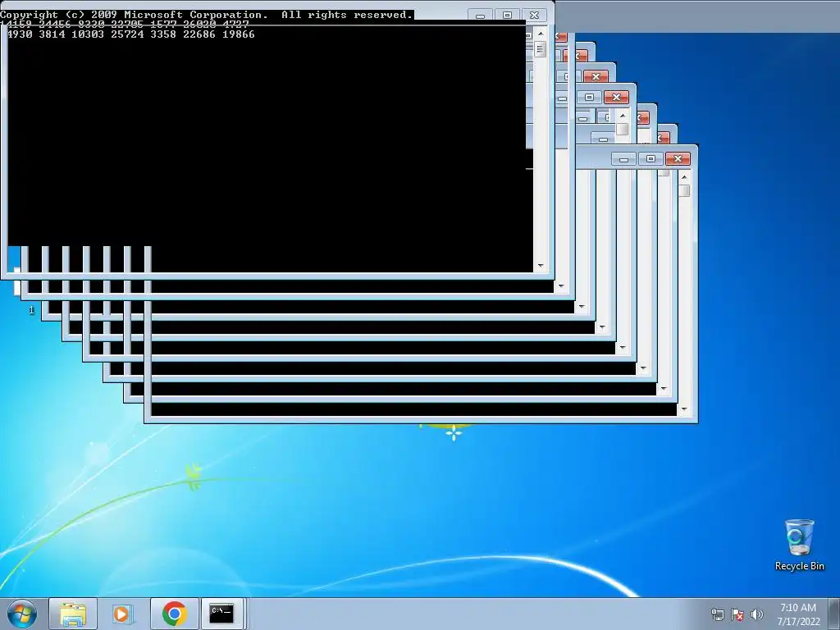Maximize the front Command Prompt window
The height and width of the screenshot is (630, 840).
coord(507,16)
